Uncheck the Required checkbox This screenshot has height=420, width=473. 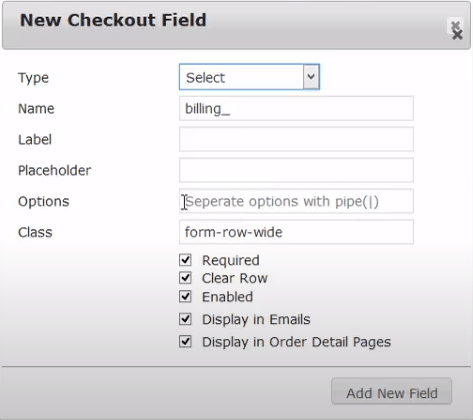[185, 260]
